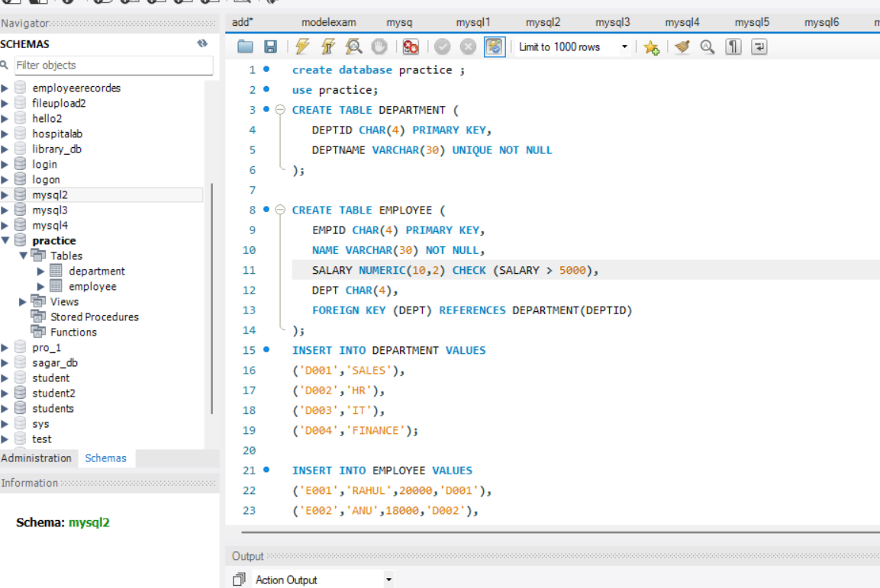This screenshot has height=588, width=880.
Task: Expand the hospitalab database
Action: click(6, 133)
